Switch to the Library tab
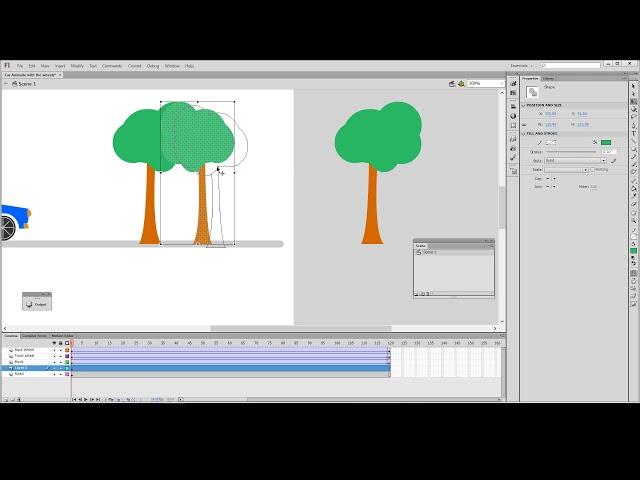This screenshot has height=480, width=640. (548, 78)
